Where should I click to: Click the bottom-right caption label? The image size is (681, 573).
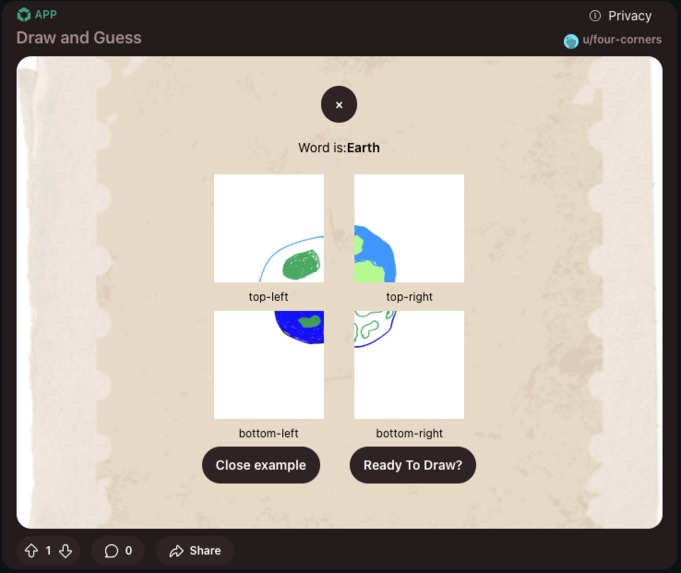click(x=409, y=433)
